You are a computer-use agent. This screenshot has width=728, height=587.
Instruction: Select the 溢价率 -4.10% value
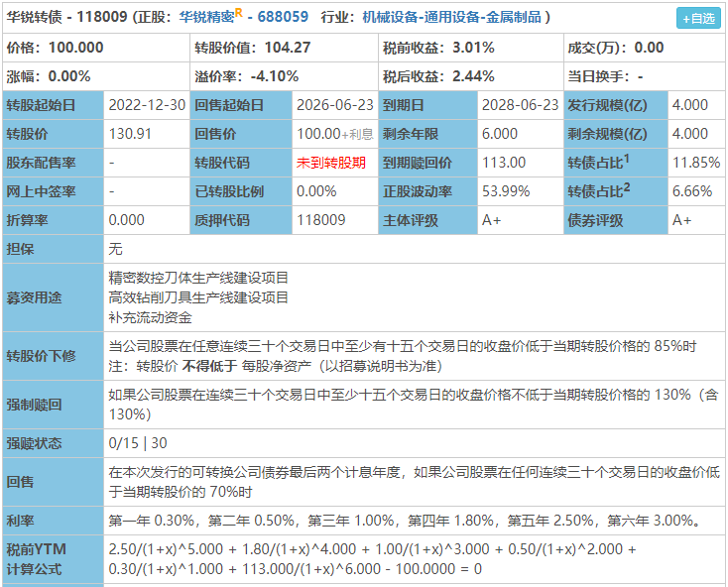click(x=275, y=76)
